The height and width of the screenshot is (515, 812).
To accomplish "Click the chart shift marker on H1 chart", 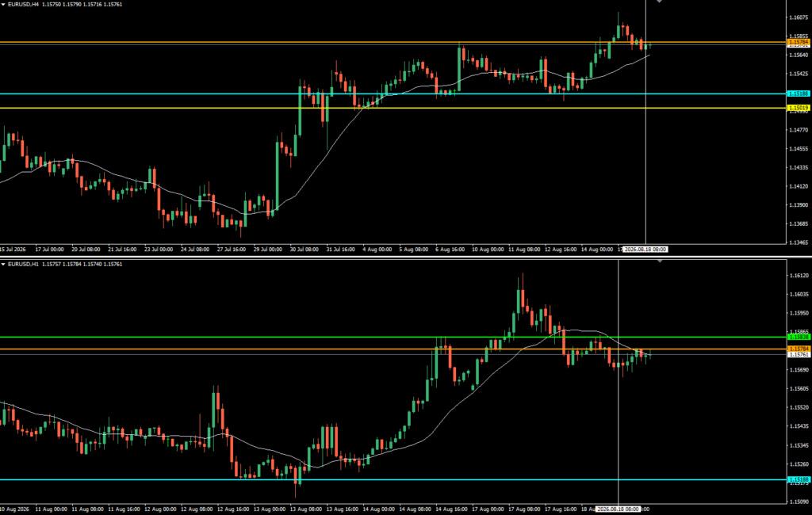I will [x=659, y=261].
